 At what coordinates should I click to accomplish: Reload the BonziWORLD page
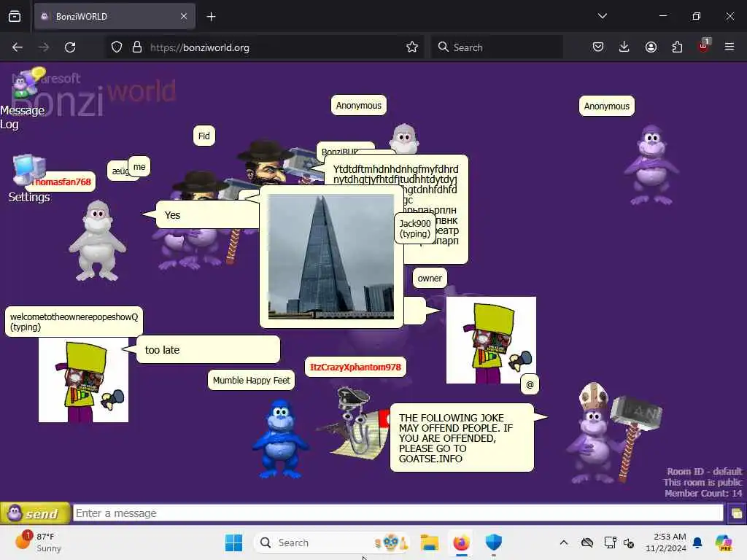pos(70,47)
